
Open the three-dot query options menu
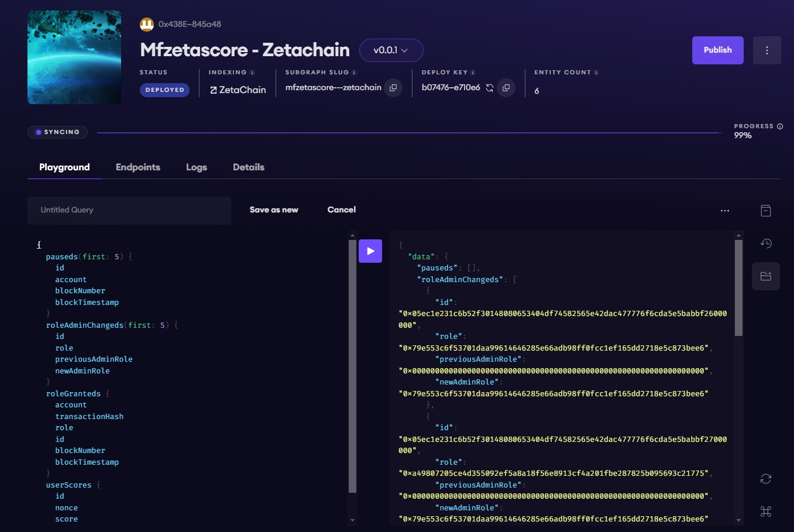coord(725,211)
